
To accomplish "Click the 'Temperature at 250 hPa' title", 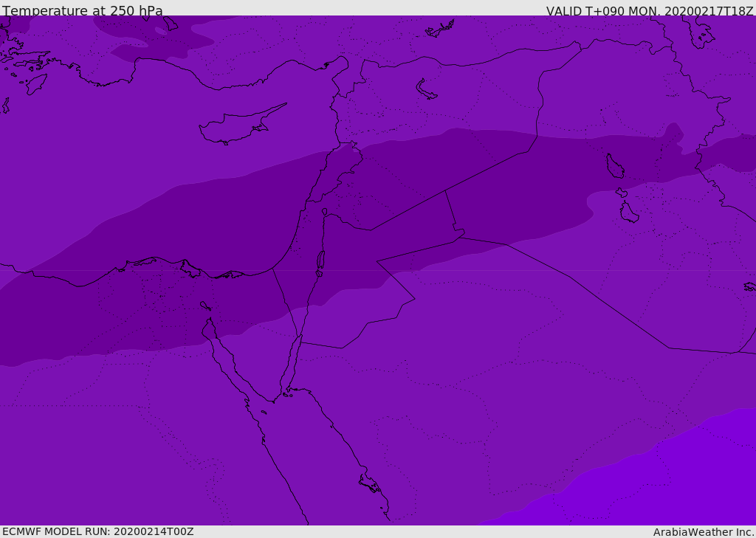I will pos(83,10).
